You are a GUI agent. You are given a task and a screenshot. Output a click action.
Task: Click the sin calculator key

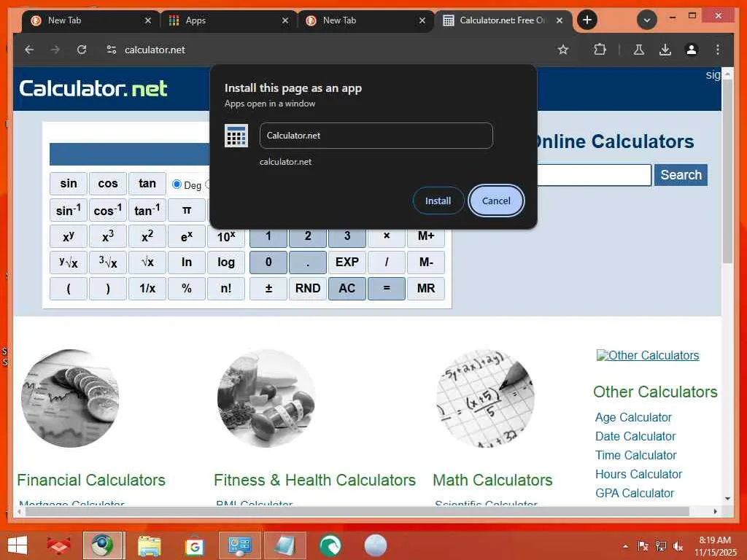[x=69, y=183]
